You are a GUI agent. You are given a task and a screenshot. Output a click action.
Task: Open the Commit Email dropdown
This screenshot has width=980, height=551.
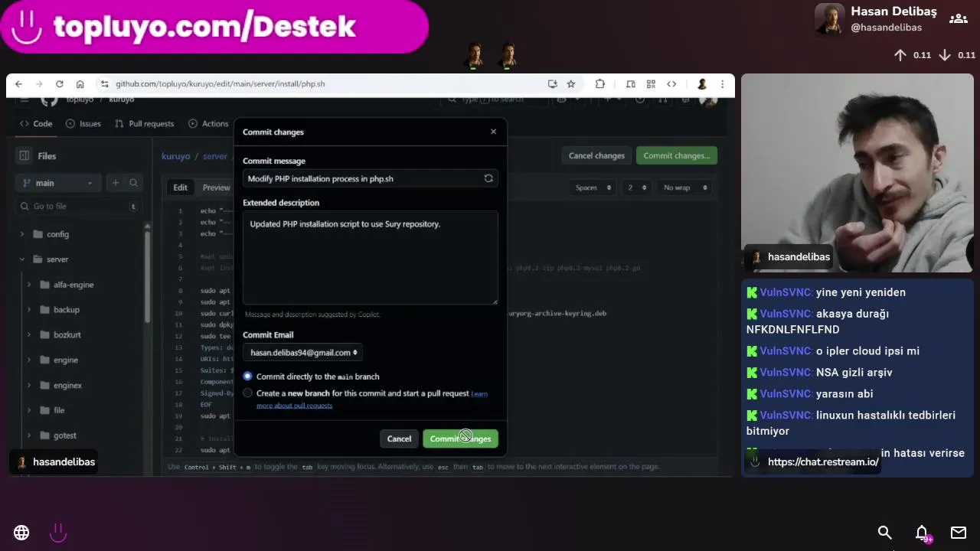(x=303, y=353)
